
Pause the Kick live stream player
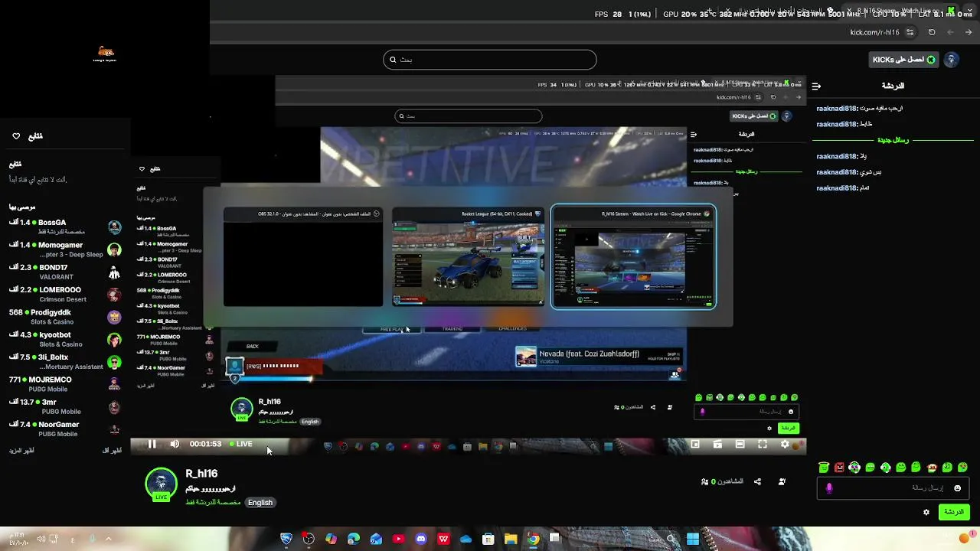(152, 444)
